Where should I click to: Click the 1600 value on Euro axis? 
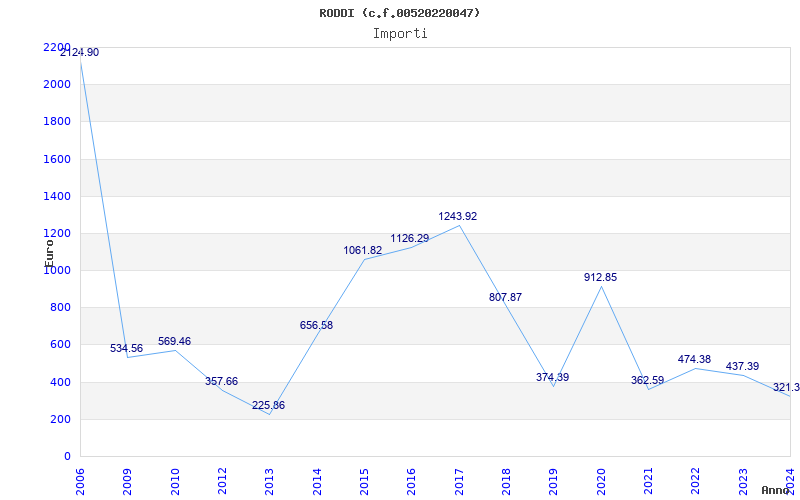(x=57, y=159)
